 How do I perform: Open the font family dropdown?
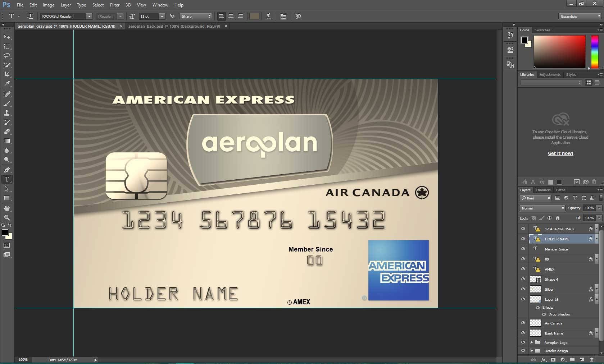(89, 16)
